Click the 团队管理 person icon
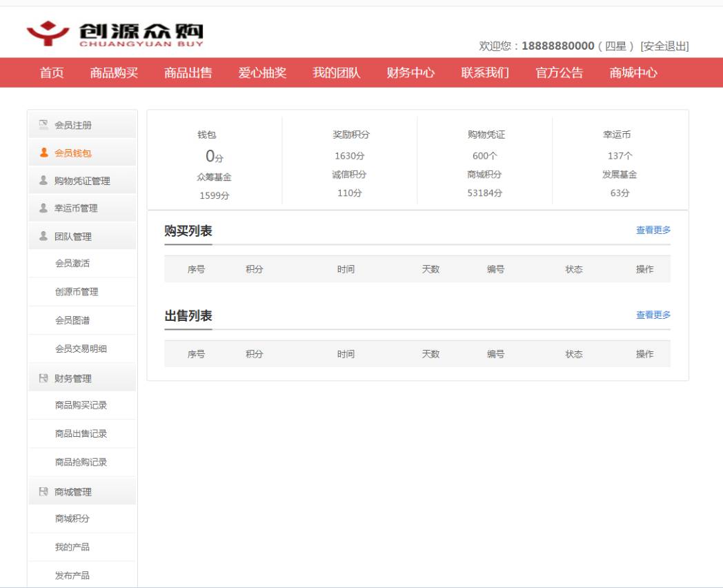Image resolution: width=723 pixels, height=588 pixels. [x=43, y=236]
